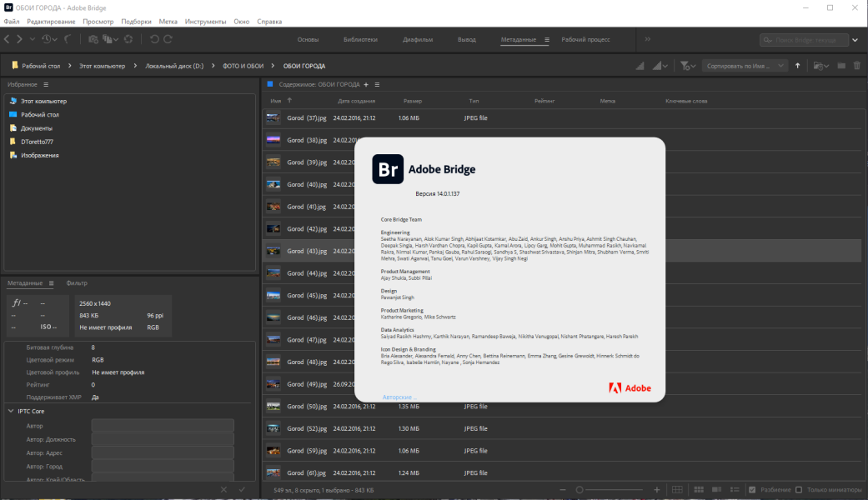Apply metadata changes with the checkmark icon
Viewport: 868px width, 500px height.
242,489
